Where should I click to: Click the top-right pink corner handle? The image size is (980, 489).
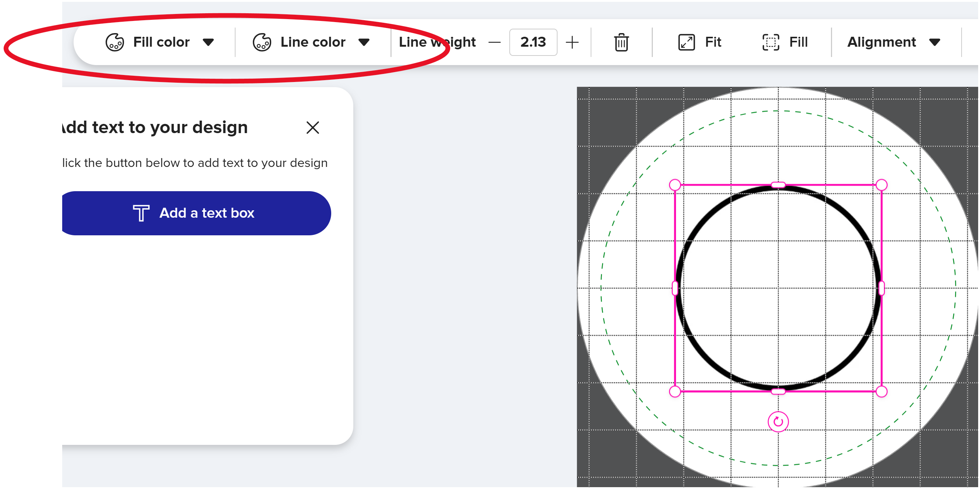pyautogui.click(x=881, y=185)
